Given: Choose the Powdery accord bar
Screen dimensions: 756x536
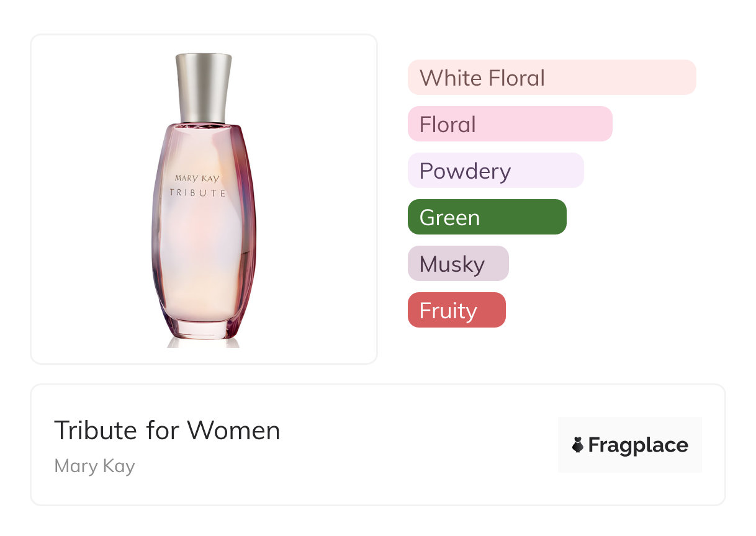Looking at the screenshot, I should 495,171.
